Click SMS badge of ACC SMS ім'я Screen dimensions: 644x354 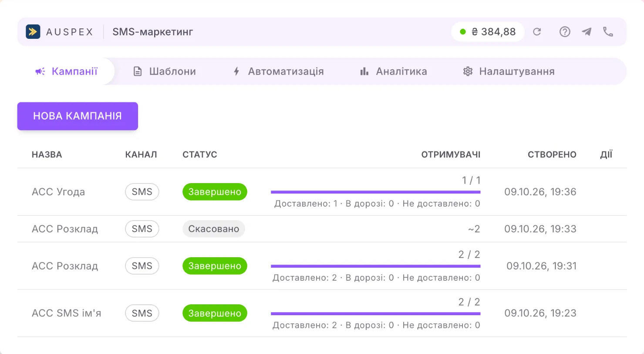pos(142,313)
